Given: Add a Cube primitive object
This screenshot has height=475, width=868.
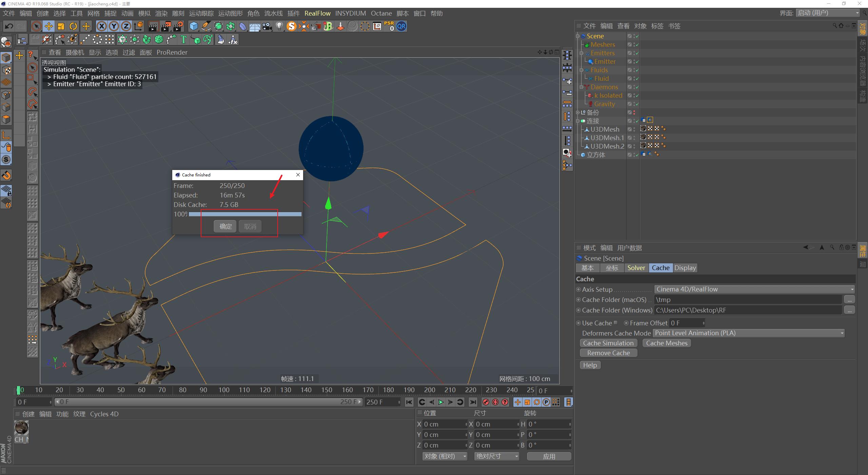Looking at the screenshot, I should point(194,26).
